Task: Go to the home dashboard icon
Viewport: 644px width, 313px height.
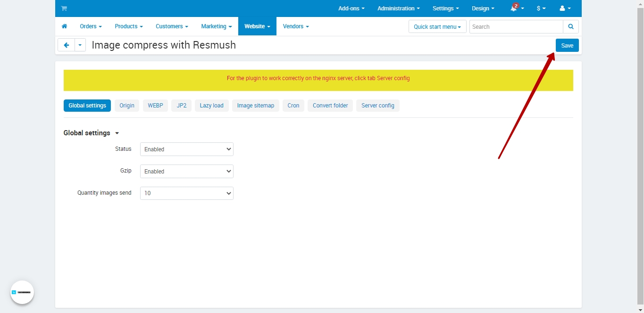Action: 64,26
